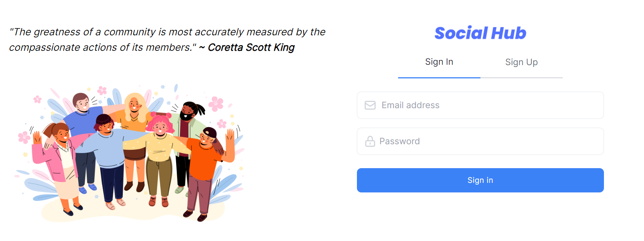Click the large pink flower beside bearded man
The height and width of the screenshot is (241, 644).
tap(216, 104)
